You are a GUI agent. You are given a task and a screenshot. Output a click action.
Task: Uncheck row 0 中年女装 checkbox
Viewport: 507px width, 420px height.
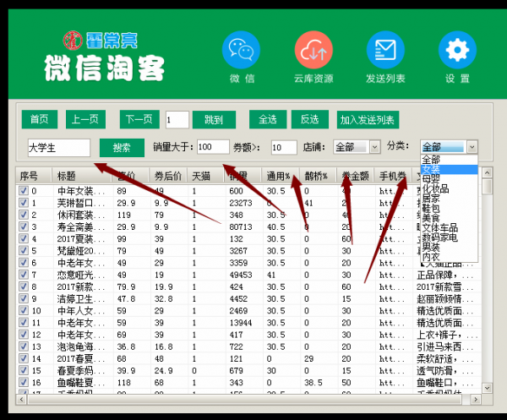[x=24, y=190]
